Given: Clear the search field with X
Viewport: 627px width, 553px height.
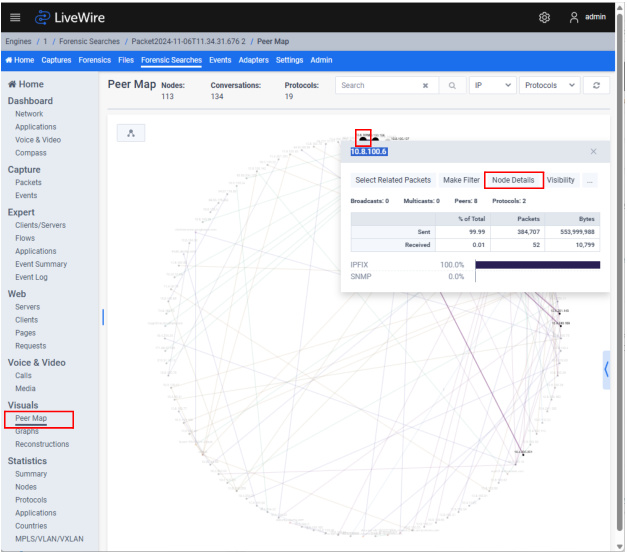Looking at the screenshot, I should coord(425,86).
